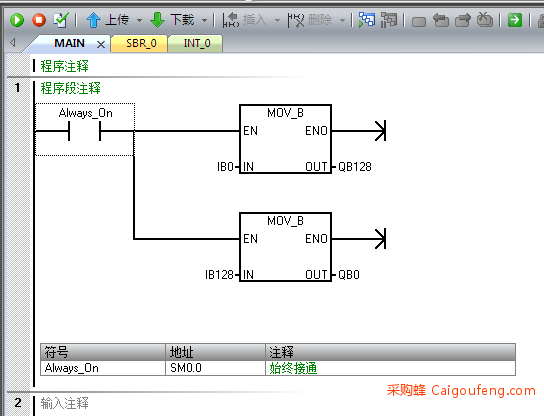Click the green go-to arrow icon
The image size is (544, 416).
click(515, 20)
